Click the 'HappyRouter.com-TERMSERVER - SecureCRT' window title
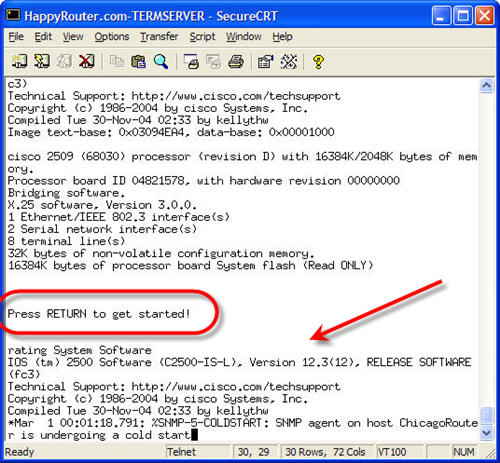Image resolution: width=500 pixels, height=463 pixels. tap(151, 16)
